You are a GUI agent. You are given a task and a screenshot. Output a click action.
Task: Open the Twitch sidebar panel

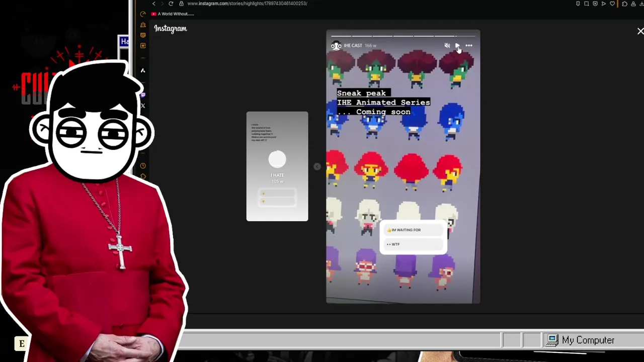coord(143,95)
